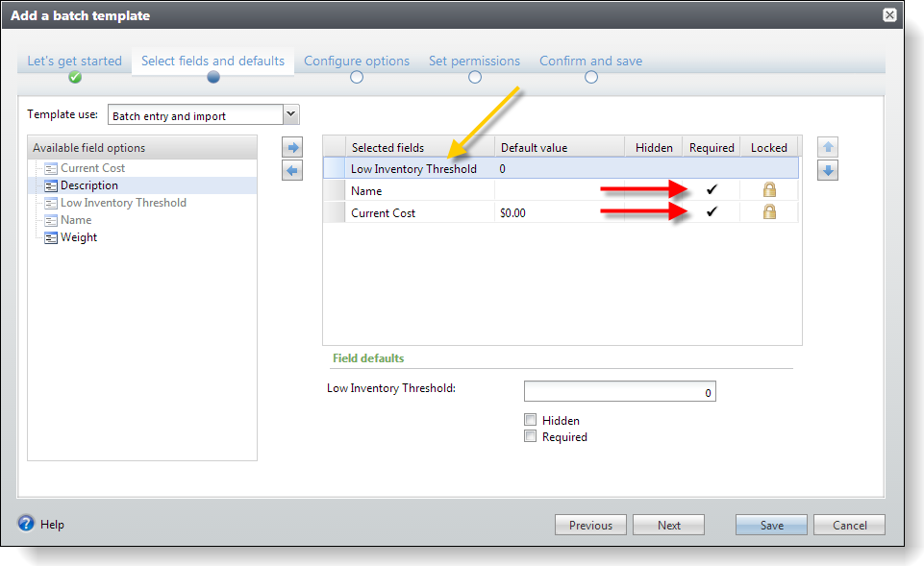Move selected field down with arrow
924x566 pixels.
828,170
